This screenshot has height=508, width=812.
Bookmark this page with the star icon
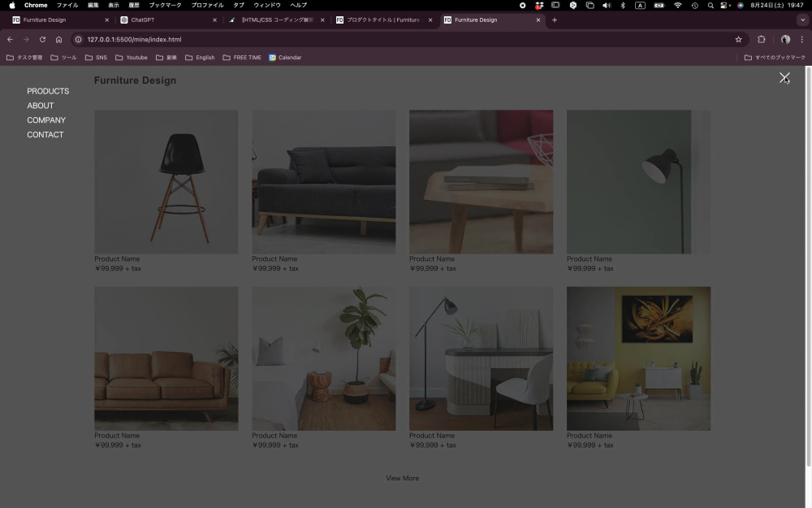(x=738, y=39)
